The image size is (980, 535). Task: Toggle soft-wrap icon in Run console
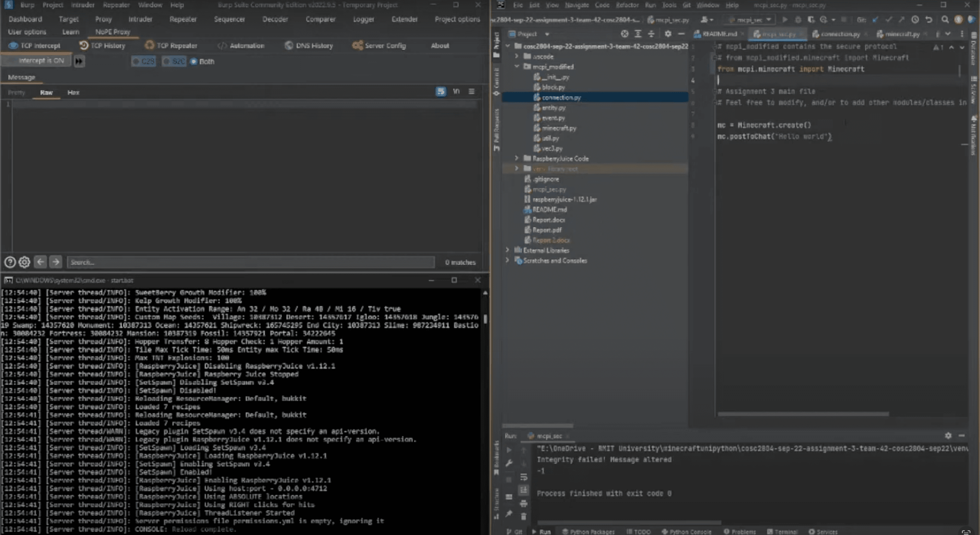click(x=523, y=477)
